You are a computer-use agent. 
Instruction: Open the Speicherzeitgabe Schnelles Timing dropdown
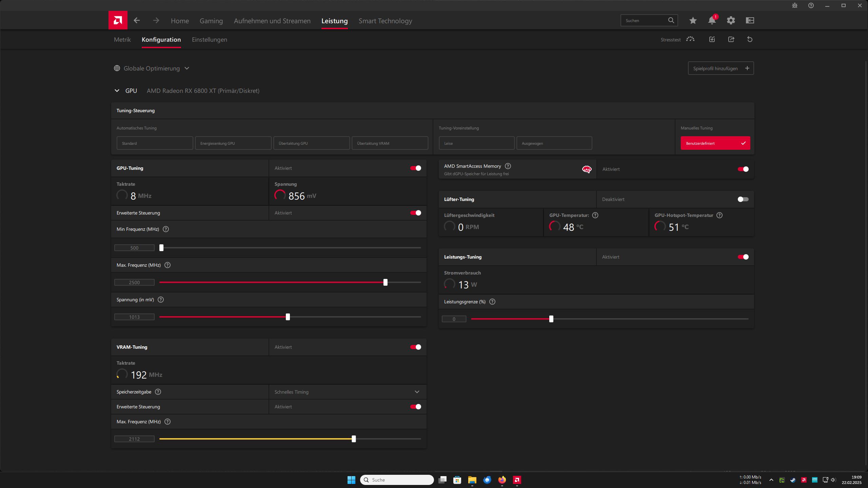click(347, 392)
